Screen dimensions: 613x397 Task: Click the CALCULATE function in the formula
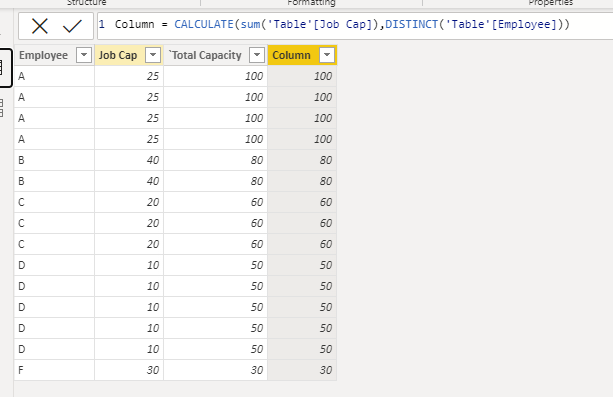click(204, 24)
